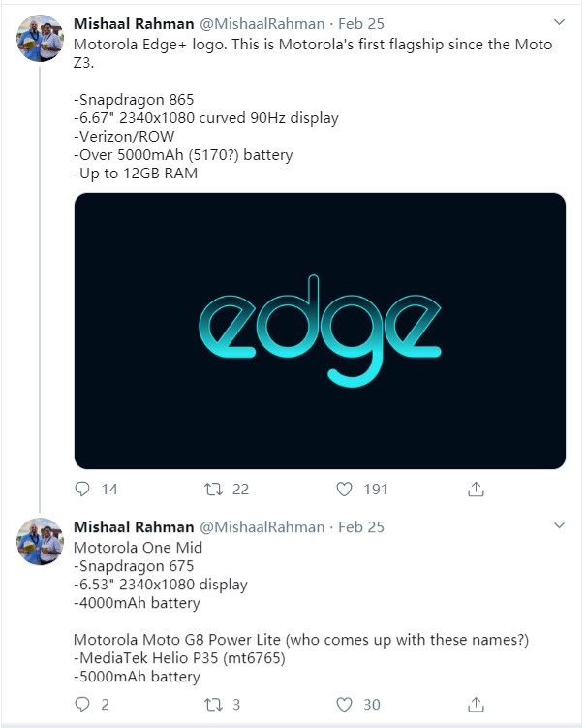Screen dimensions: 586x728
Task: Open Mishaal Rahman's name in second tweet
Action: point(133,527)
